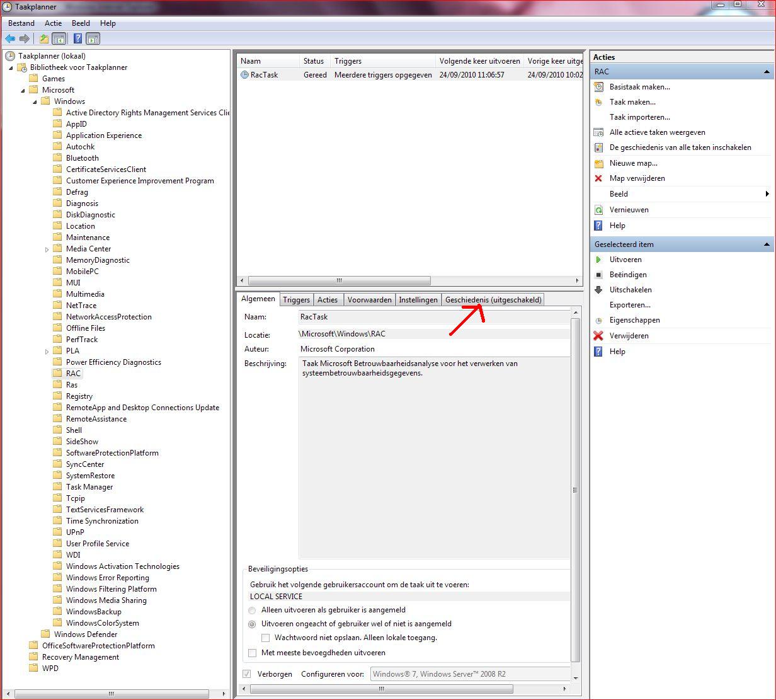Screen dimensions: 776x700
Task: Collapse the Windows tree node
Action: click(35, 101)
